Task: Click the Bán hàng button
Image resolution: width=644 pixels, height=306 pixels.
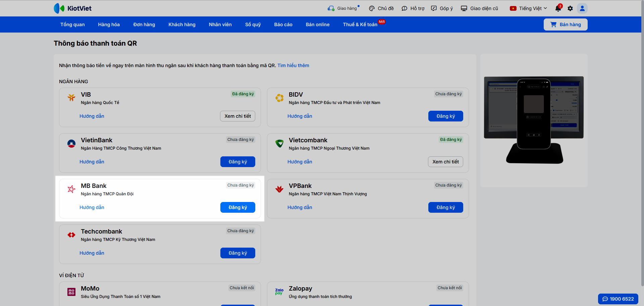Action: click(566, 24)
